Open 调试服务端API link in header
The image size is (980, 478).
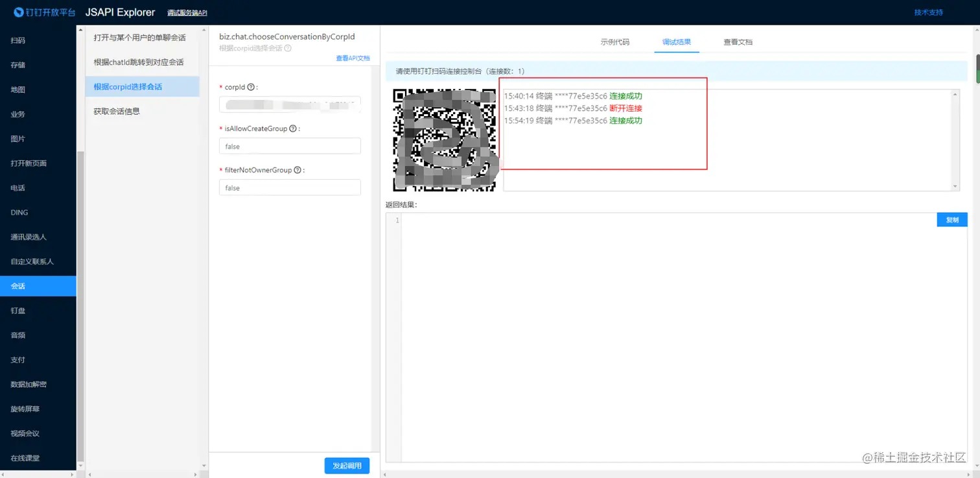(x=187, y=13)
